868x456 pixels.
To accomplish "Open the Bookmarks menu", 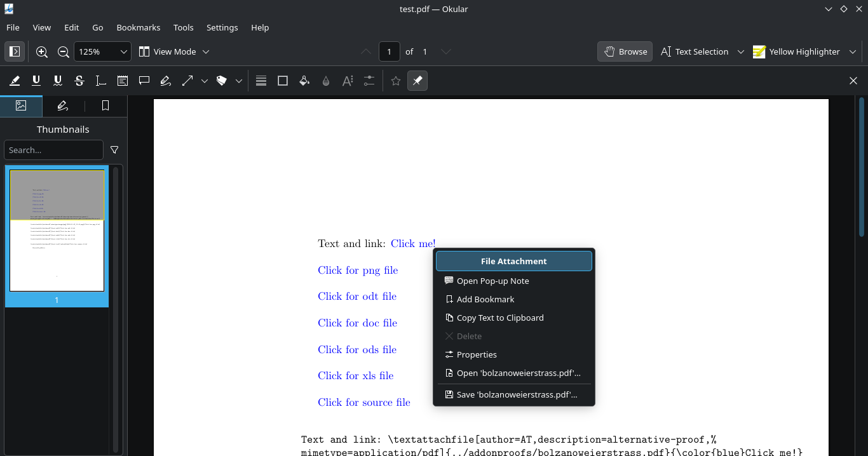I will tap(138, 27).
